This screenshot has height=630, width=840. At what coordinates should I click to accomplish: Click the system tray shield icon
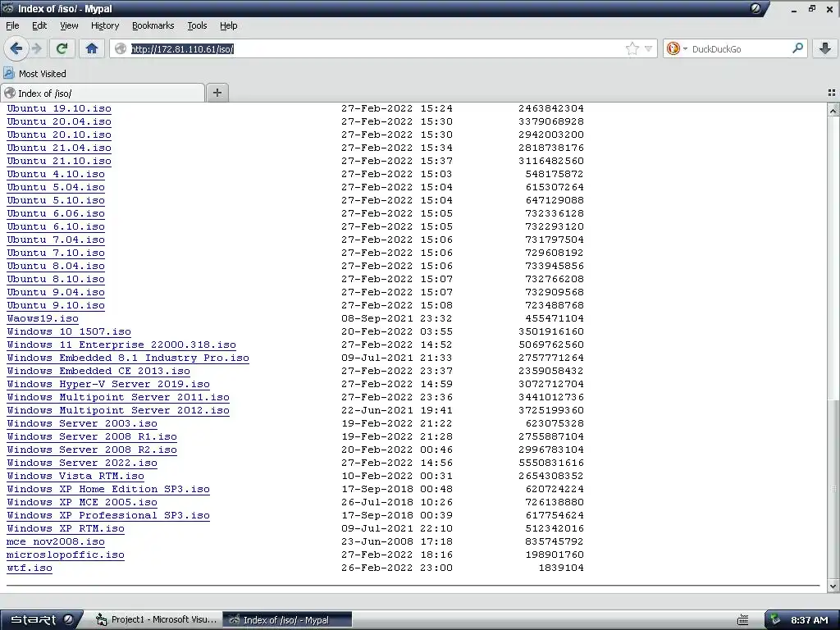click(x=774, y=620)
